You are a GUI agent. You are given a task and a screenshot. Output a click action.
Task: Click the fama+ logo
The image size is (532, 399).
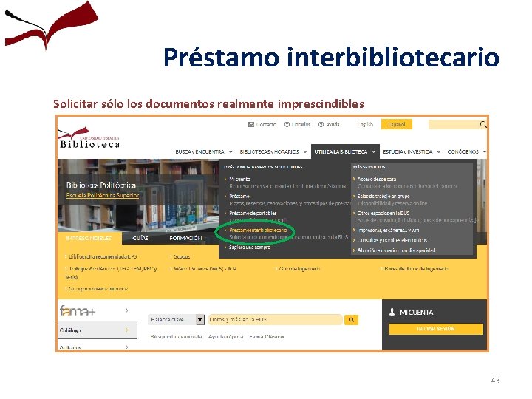[x=78, y=310]
